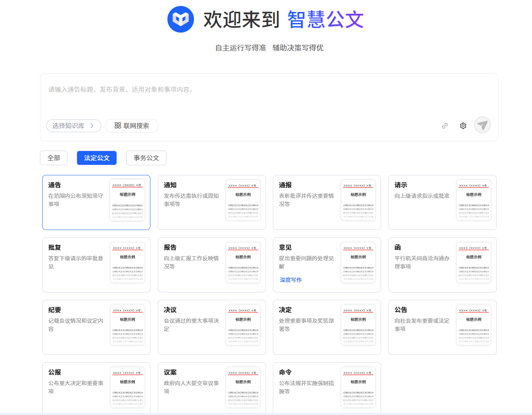The image size is (532, 415).
Task: Expand the 选择知识库 knowledge base selector
Action: 73,126
